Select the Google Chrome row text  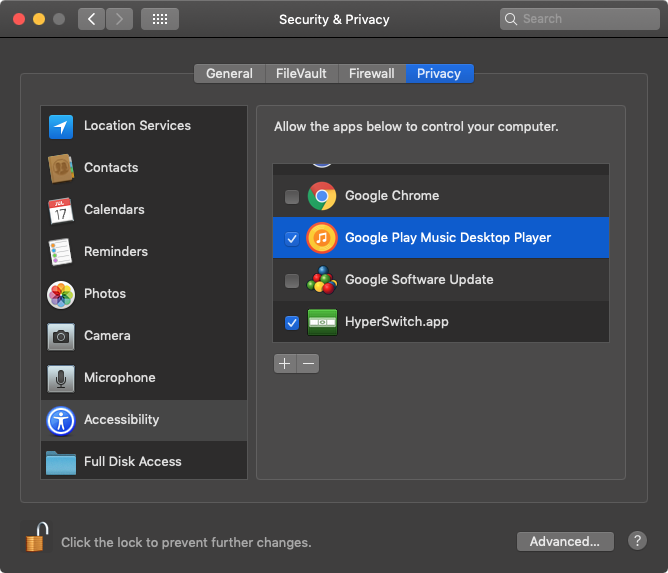coord(392,196)
